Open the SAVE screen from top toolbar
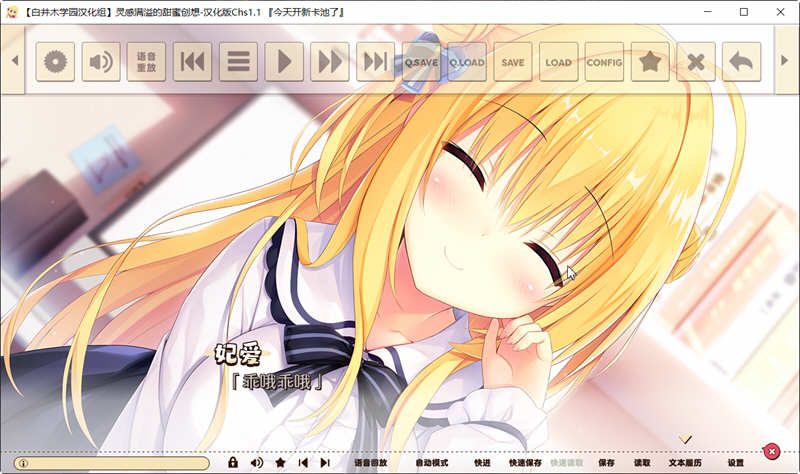800x474 pixels. click(513, 62)
